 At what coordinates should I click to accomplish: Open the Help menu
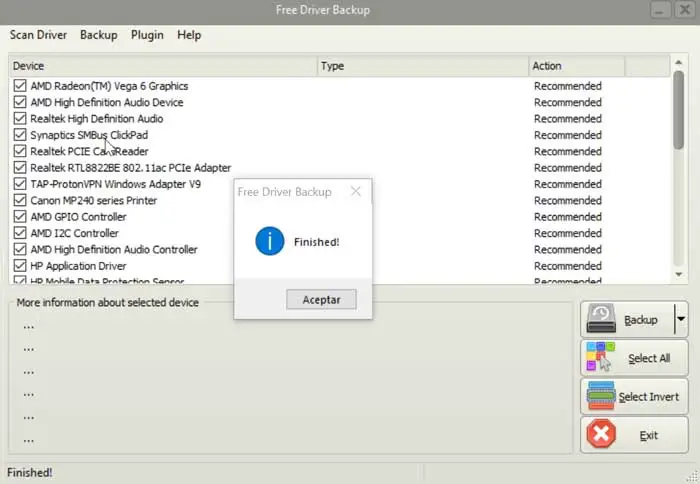189,35
